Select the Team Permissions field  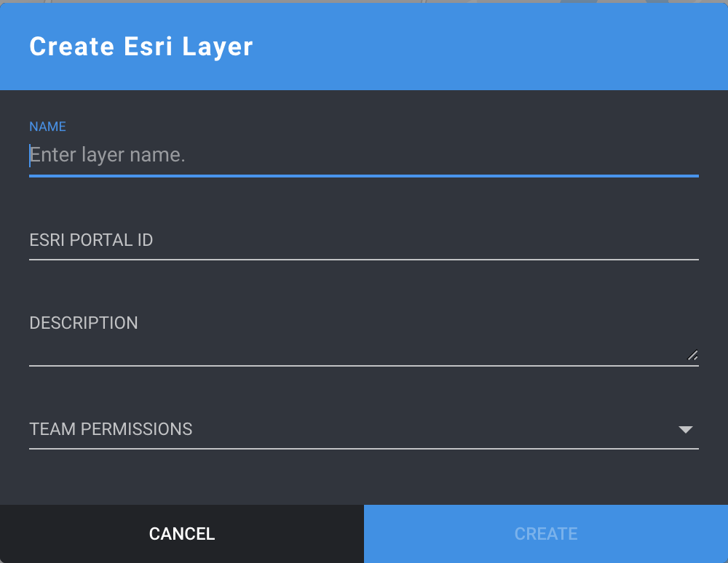[x=291, y=429]
